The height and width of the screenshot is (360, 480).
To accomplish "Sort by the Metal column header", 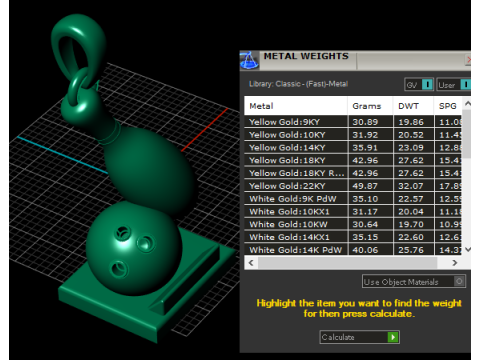I will tap(296, 106).
